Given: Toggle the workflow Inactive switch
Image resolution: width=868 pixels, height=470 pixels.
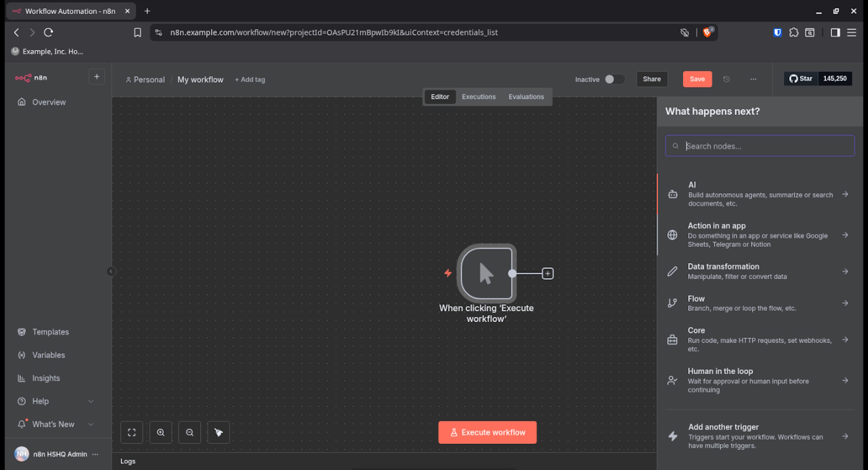Looking at the screenshot, I should click(614, 79).
